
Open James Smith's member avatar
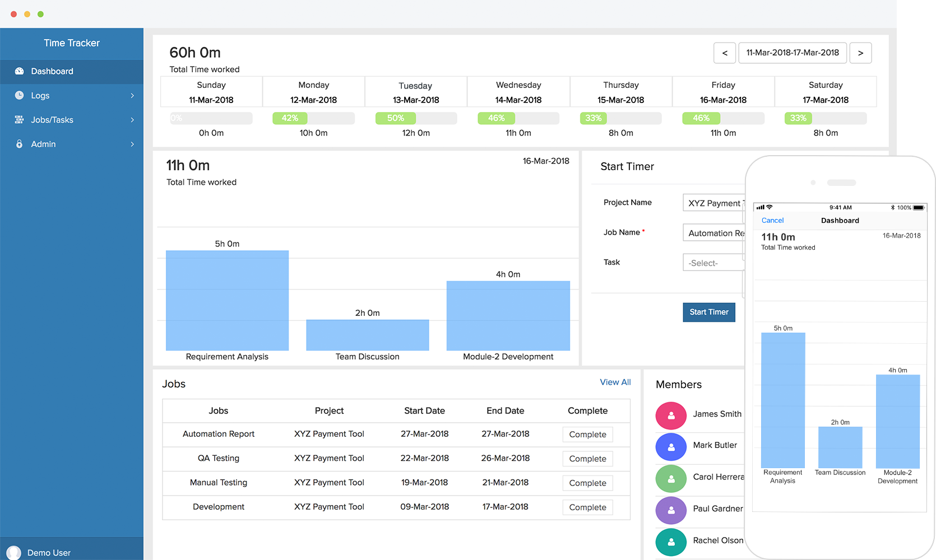pyautogui.click(x=671, y=416)
